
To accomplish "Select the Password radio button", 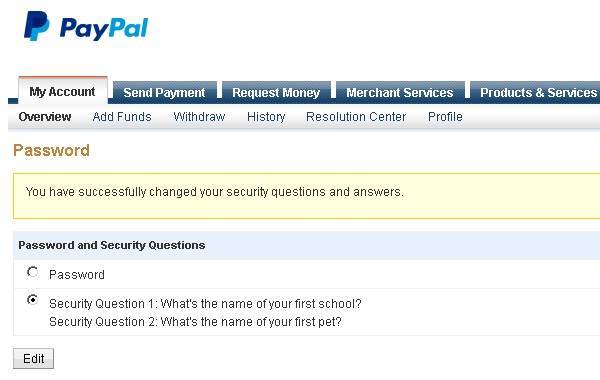I will pos(33,272).
